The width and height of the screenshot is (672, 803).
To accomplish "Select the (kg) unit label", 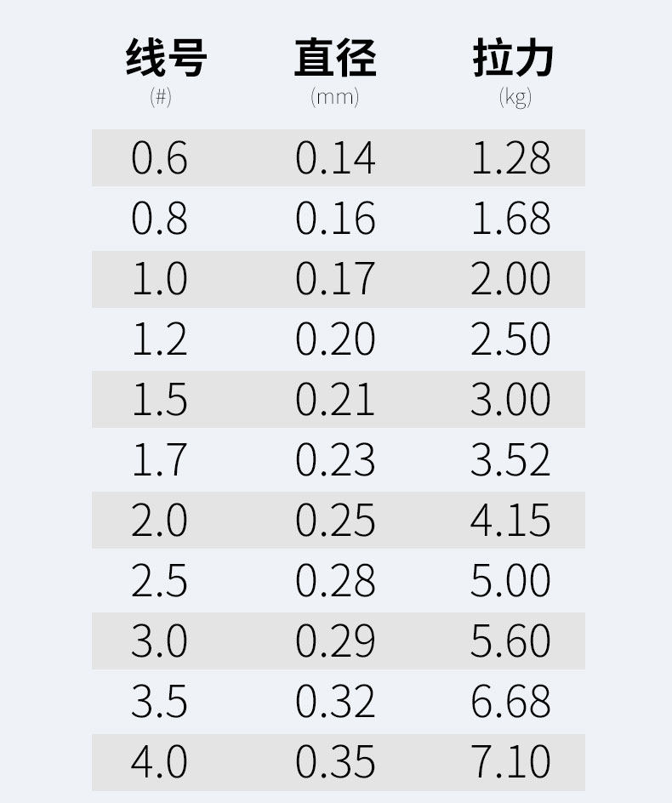I will 515,97.
